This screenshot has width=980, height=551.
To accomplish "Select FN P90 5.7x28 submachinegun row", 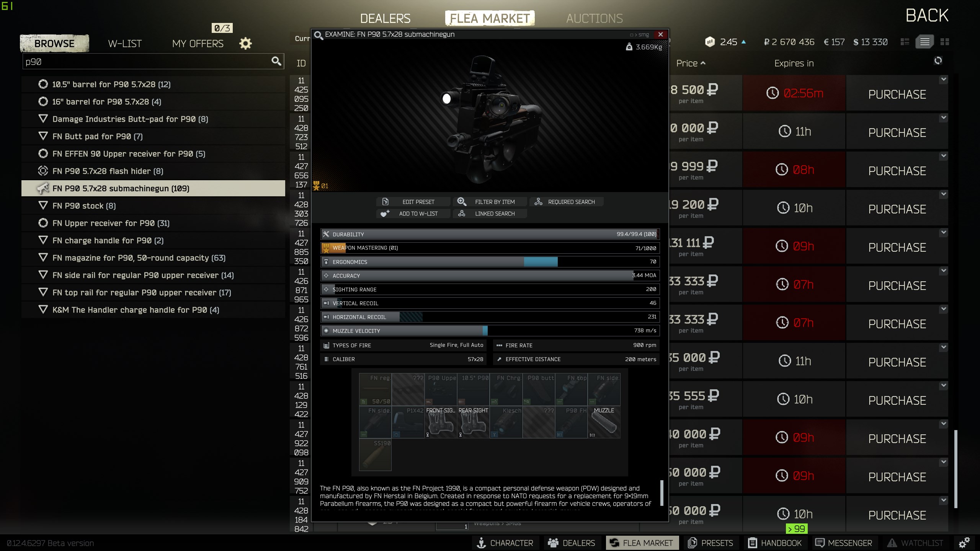I will 153,188.
